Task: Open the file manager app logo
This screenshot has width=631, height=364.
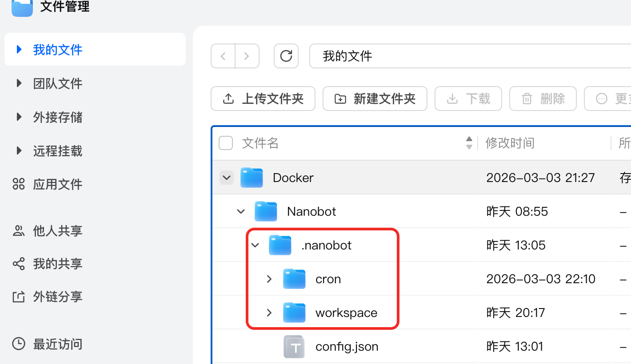Action: (x=22, y=7)
